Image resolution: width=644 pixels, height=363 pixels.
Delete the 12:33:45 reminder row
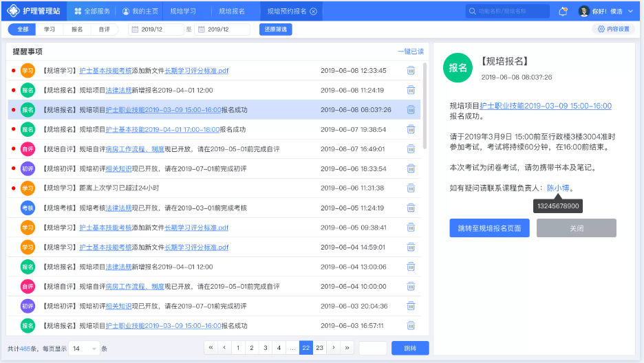pyautogui.click(x=411, y=71)
